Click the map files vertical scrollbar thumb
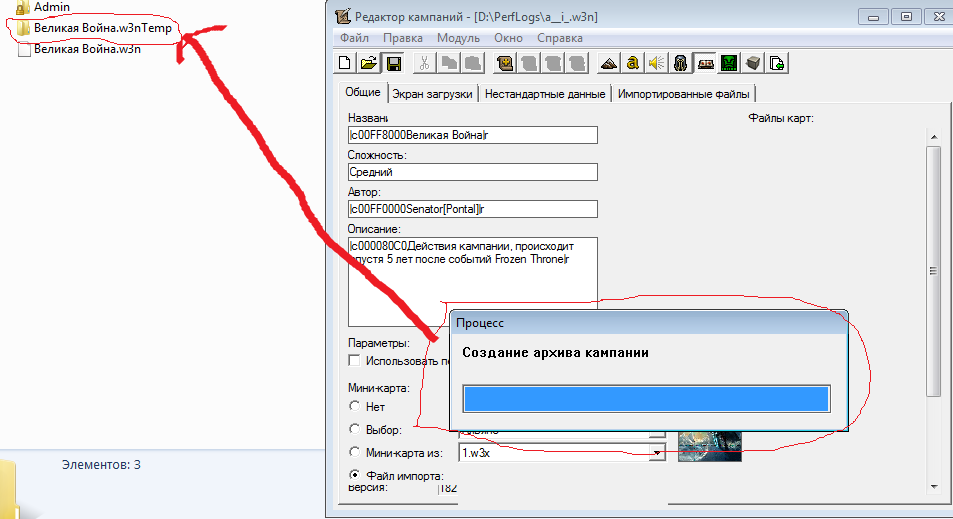The image size is (953, 519). coord(934,271)
